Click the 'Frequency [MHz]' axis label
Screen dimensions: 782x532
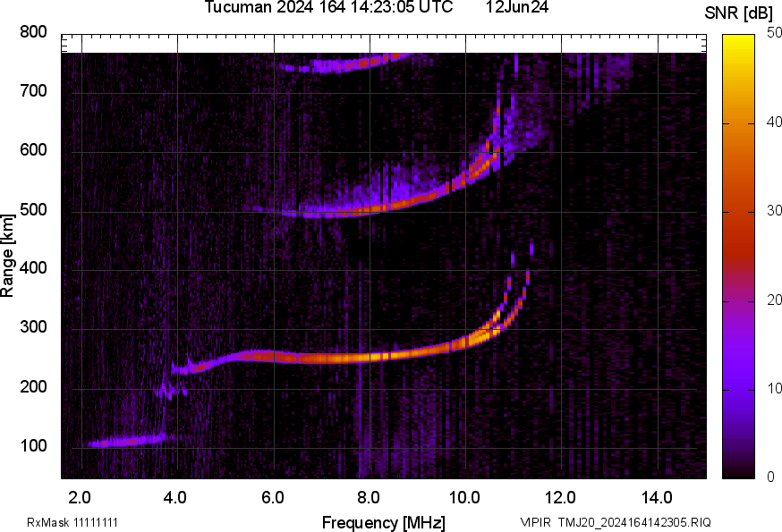(x=384, y=523)
